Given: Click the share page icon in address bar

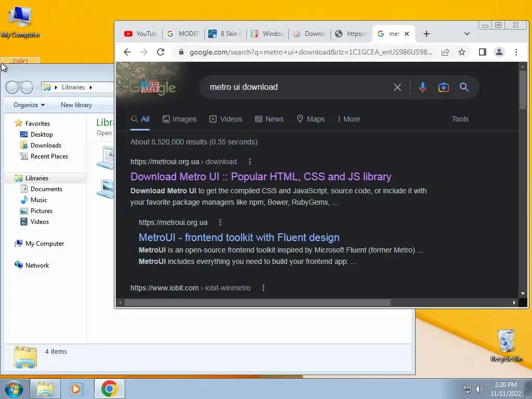Looking at the screenshot, I should (x=445, y=52).
